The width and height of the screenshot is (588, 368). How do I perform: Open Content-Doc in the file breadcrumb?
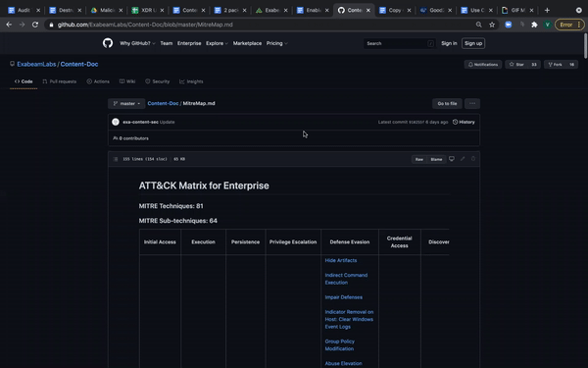tap(163, 103)
